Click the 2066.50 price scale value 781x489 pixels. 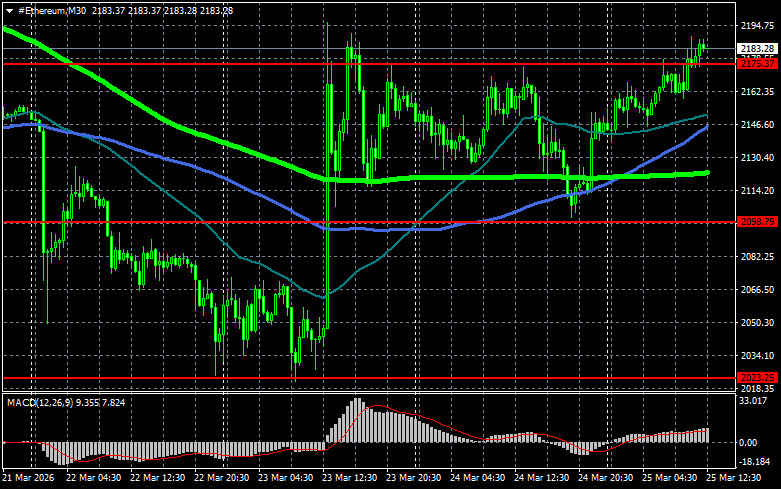[x=757, y=289]
